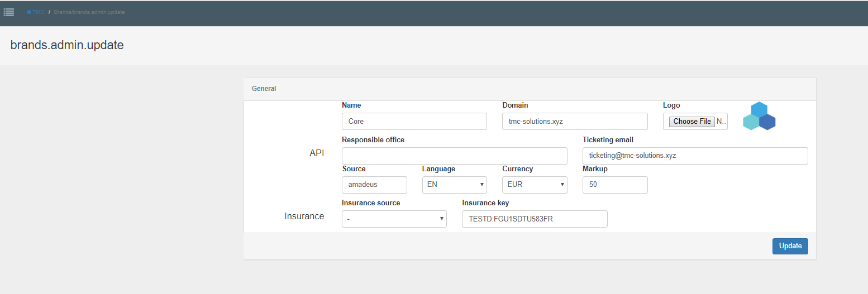Screen dimensions: 868x294
Task: Click the Markup value field
Action: (x=615, y=185)
